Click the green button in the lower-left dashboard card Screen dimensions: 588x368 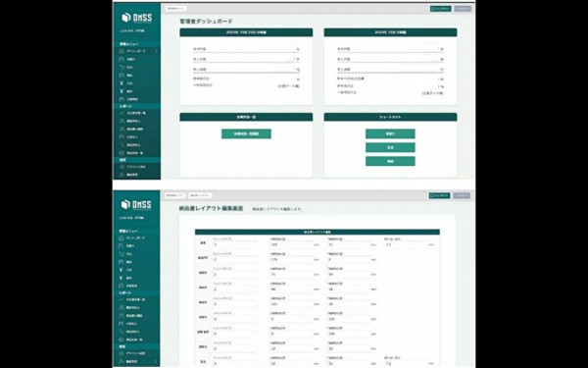246,133
